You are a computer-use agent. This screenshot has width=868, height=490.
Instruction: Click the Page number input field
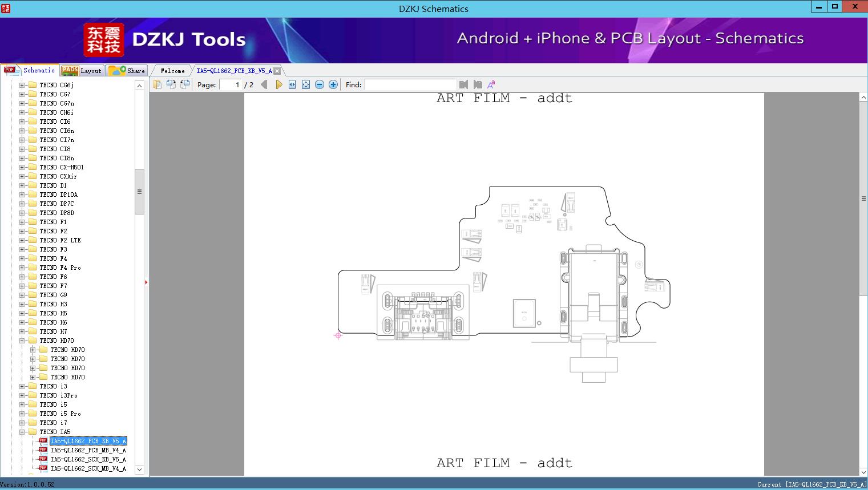[x=231, y=84]
